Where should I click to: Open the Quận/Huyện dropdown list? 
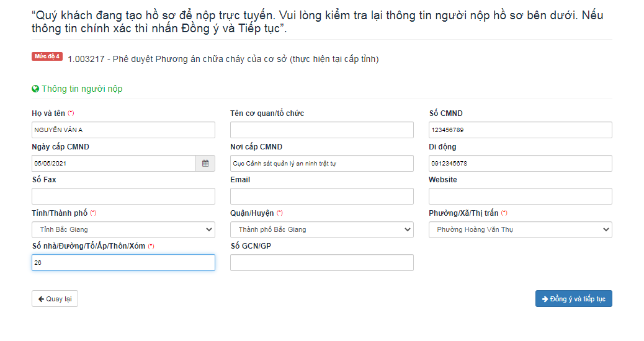point(321,230)
